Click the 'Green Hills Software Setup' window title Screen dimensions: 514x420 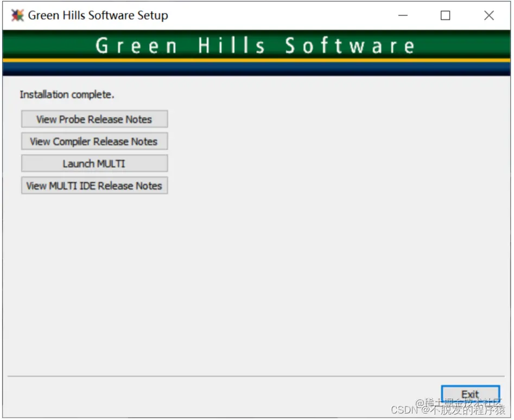pyautogui.click(x=98, y=15)
